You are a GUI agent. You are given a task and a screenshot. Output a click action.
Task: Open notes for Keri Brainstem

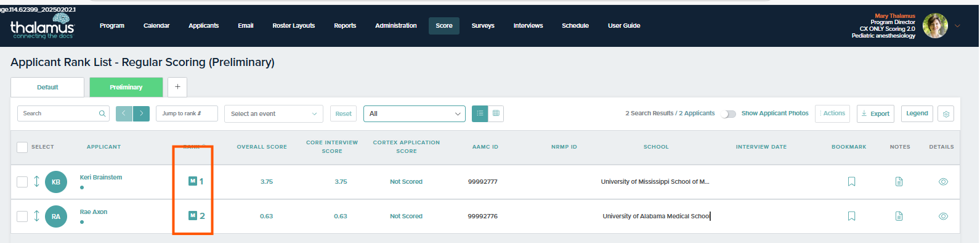pyautogui.click(x=899, y=182)
